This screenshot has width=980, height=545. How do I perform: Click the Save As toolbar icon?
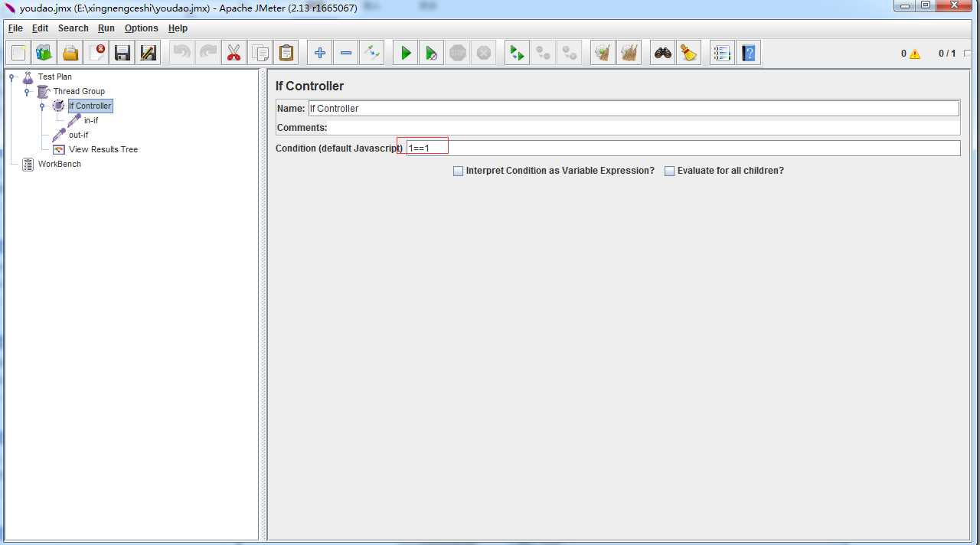click(x=149, y=53)
